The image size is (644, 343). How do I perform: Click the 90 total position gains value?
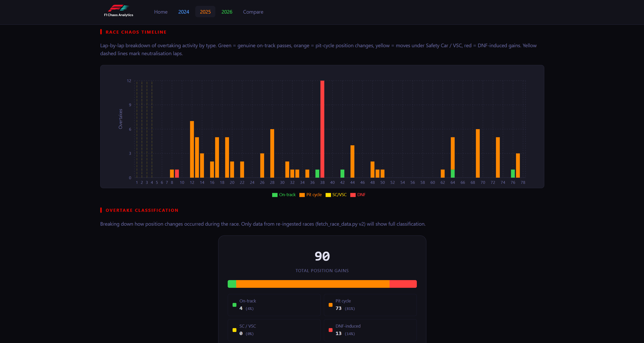pos(322,256)
